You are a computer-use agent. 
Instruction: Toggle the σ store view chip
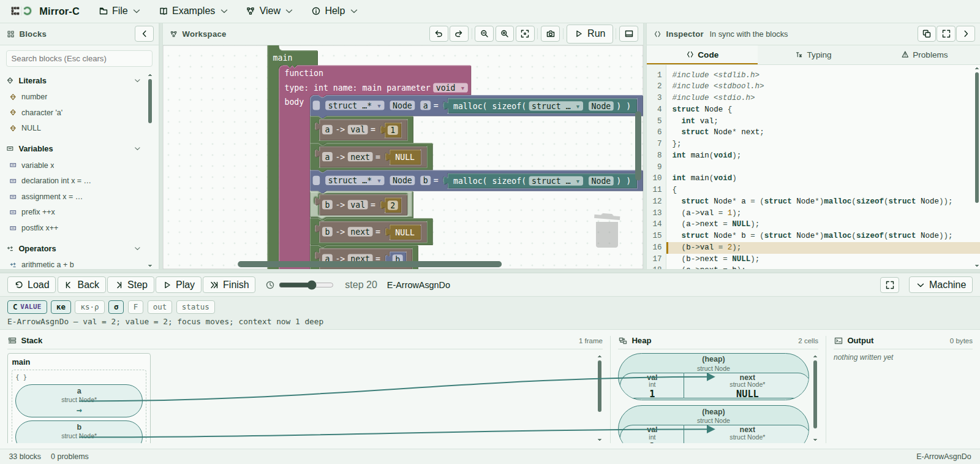coord(116,307)
